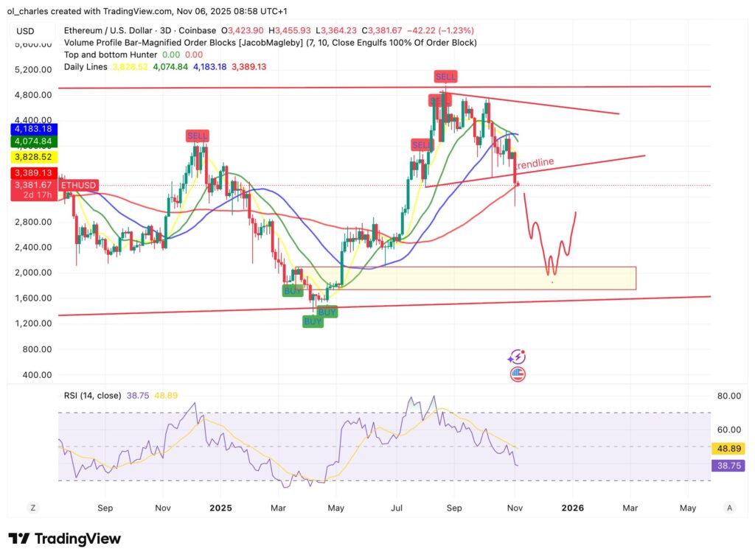
Task: Click the yellow demand zone rectangle
Action: (479, 279)
